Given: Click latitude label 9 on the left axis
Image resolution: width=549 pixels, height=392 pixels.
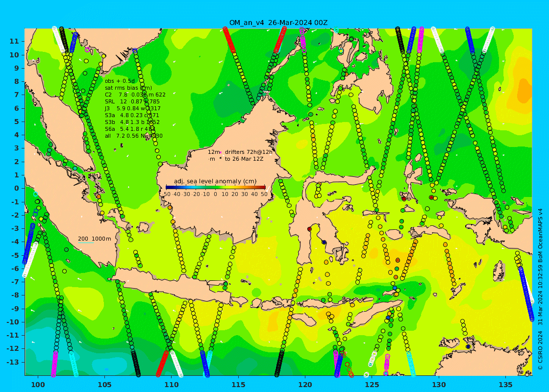Looking at the screenshot, I should pyautogui.click(x=17, y=68).
